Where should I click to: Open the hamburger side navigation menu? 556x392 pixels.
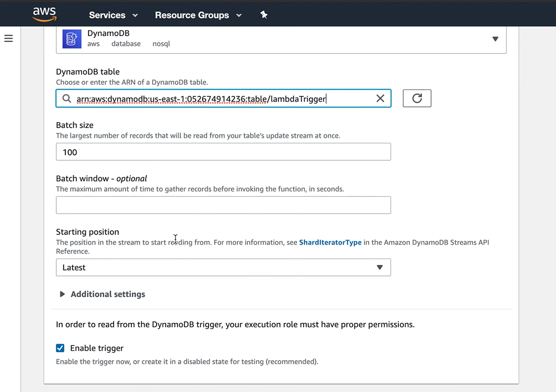tap(8, 39)
